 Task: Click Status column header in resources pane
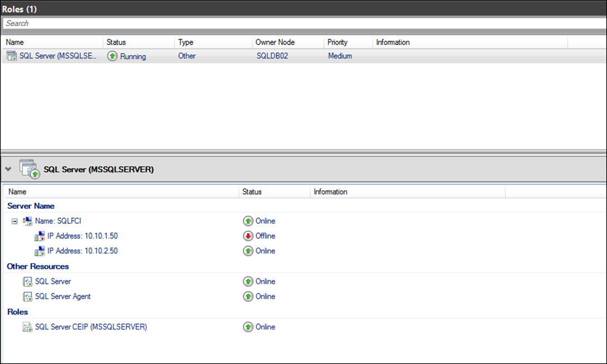275,192
